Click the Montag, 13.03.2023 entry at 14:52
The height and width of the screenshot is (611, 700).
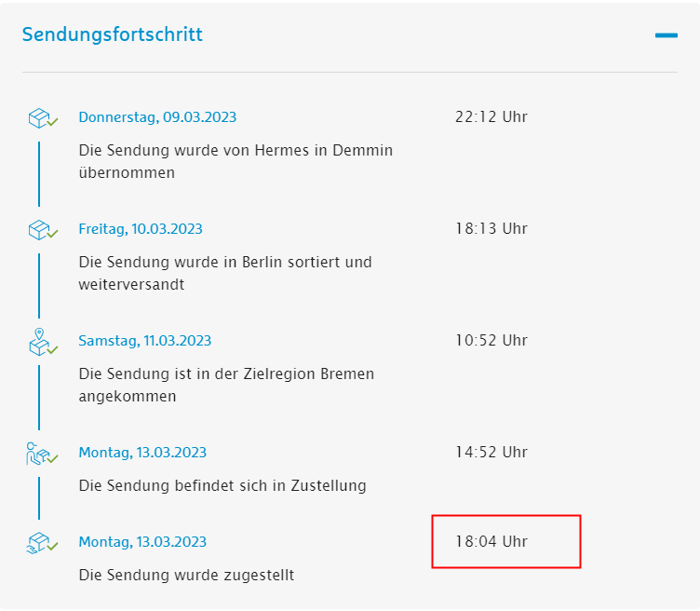[142, 453]
